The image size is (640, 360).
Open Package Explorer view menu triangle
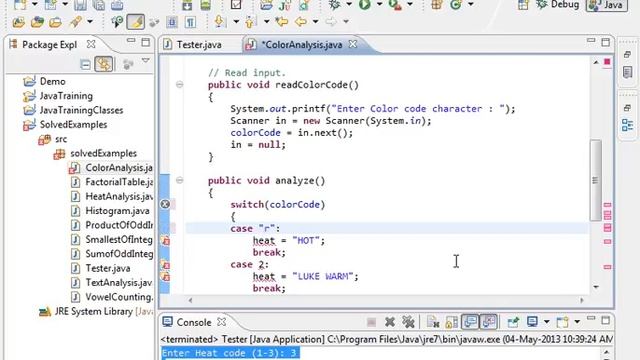146,61
